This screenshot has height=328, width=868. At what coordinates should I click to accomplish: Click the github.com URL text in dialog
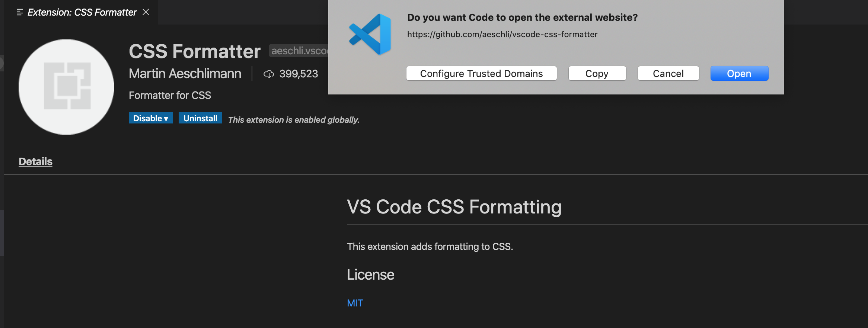tap(502, 34)
